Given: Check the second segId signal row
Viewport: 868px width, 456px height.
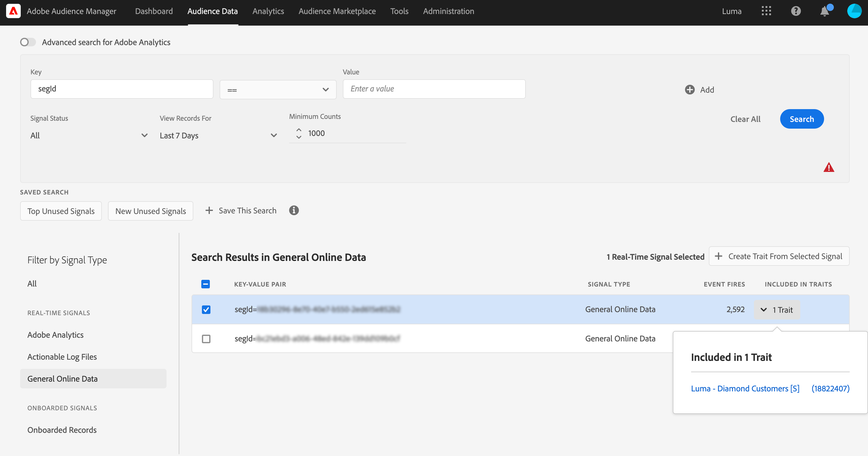Looking at the screenshot, I should 206,338.
